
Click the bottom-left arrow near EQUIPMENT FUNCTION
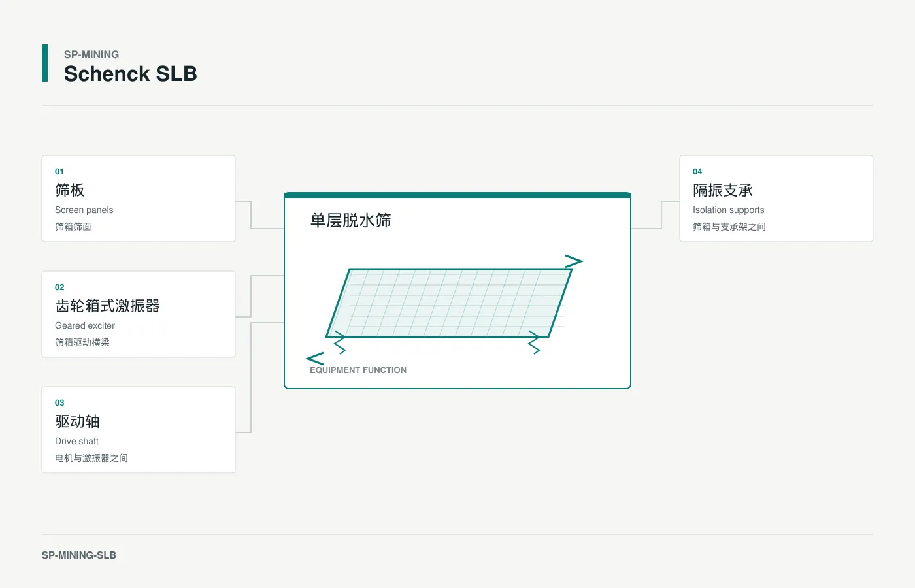click(x=315, y=359)
